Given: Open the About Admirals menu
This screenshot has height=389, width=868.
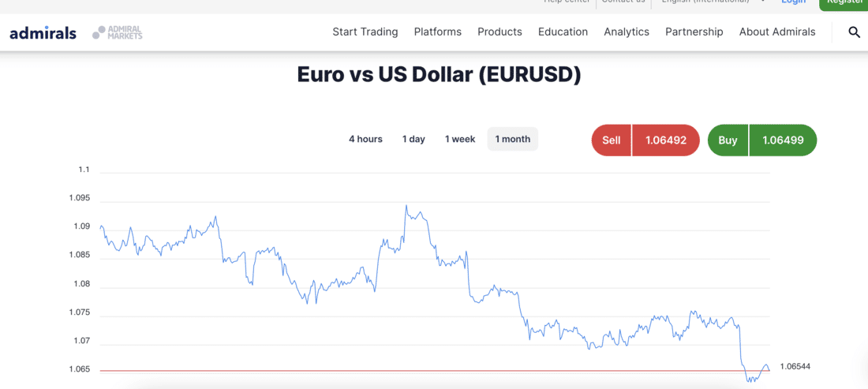Looking at the screenshot, I should (777, 32).
